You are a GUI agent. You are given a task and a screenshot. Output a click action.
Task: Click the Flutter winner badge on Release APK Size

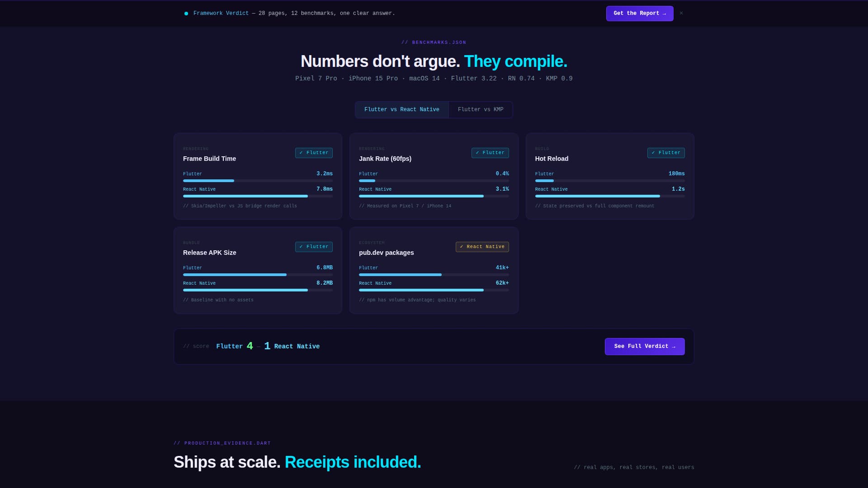(314, 247)
